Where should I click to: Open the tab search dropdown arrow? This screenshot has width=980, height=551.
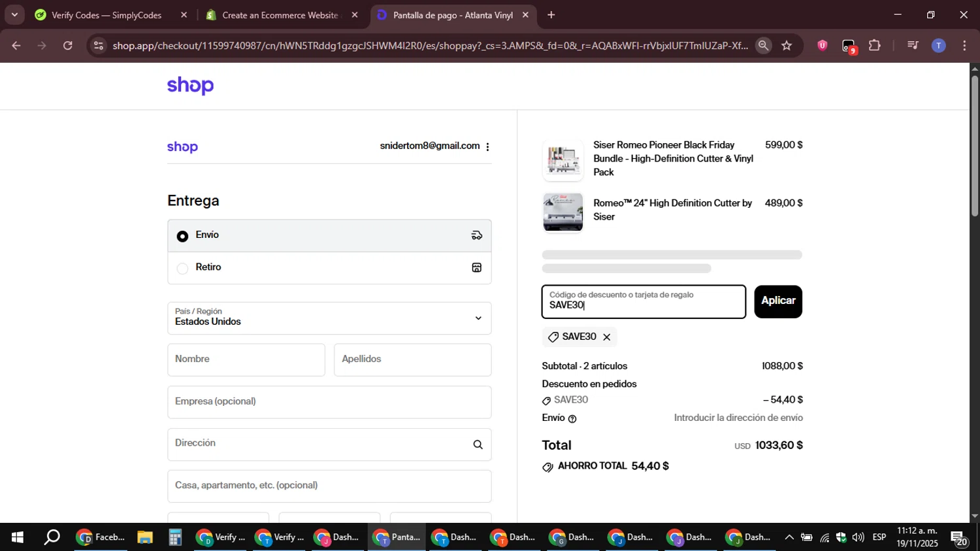pyautogui.click(x=14, y=15)
